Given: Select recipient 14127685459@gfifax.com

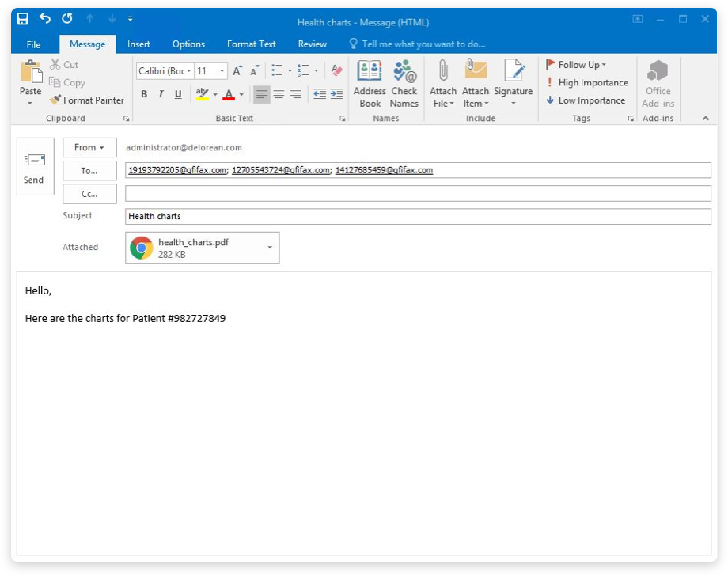Looking at the screenshot, I should point(384,170).
